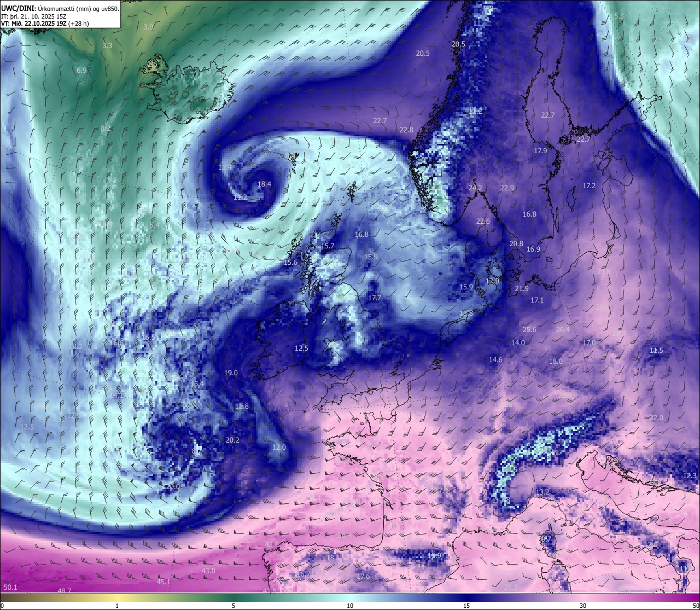700x610 pixels.
Task: Click the 22.9 value label
Action: point(507,188)
